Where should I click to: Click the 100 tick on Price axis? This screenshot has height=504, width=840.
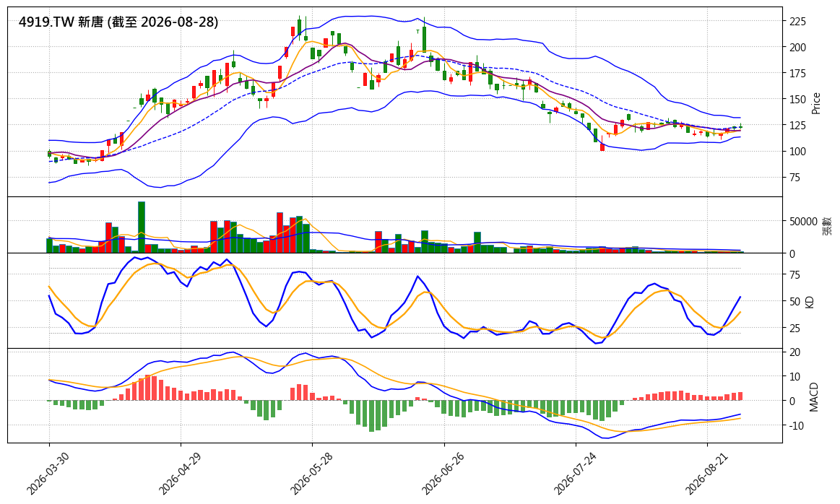(797, 152)
